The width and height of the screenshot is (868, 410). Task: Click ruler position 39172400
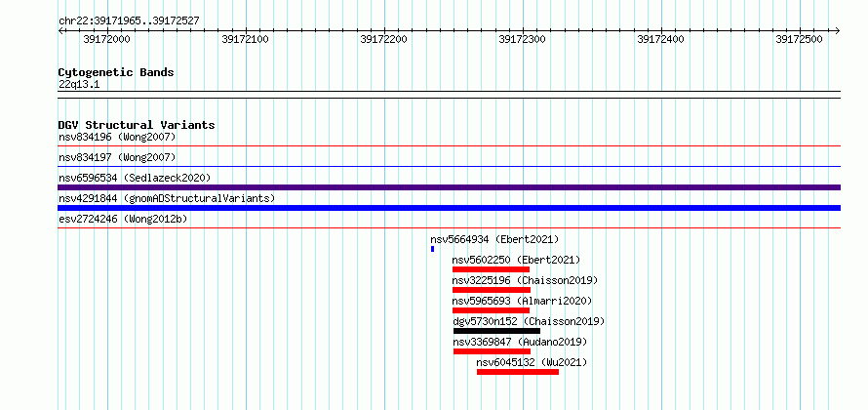point(660,39)
